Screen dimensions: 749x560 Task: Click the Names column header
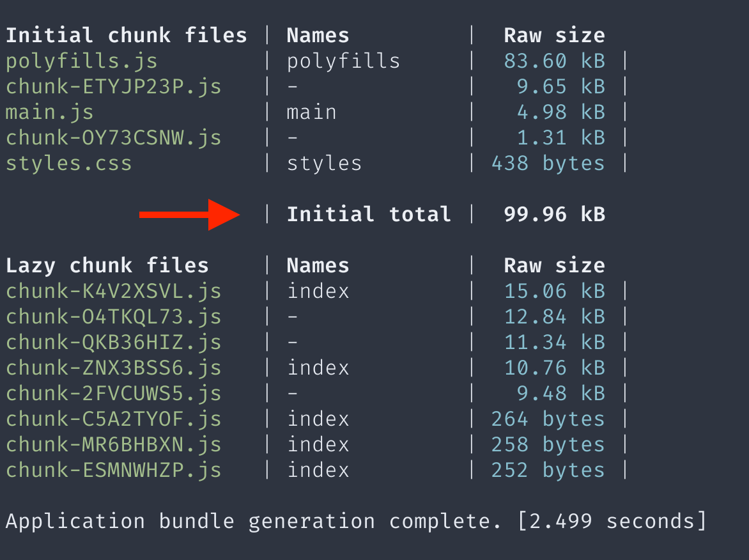pyautogui.click(x=318, y=35)
